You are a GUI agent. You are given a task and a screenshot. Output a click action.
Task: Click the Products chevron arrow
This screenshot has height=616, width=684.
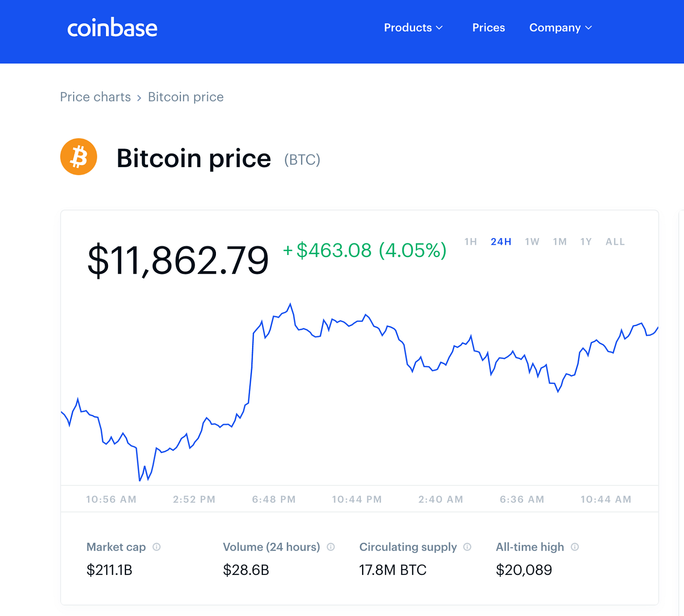pos(440,28)
